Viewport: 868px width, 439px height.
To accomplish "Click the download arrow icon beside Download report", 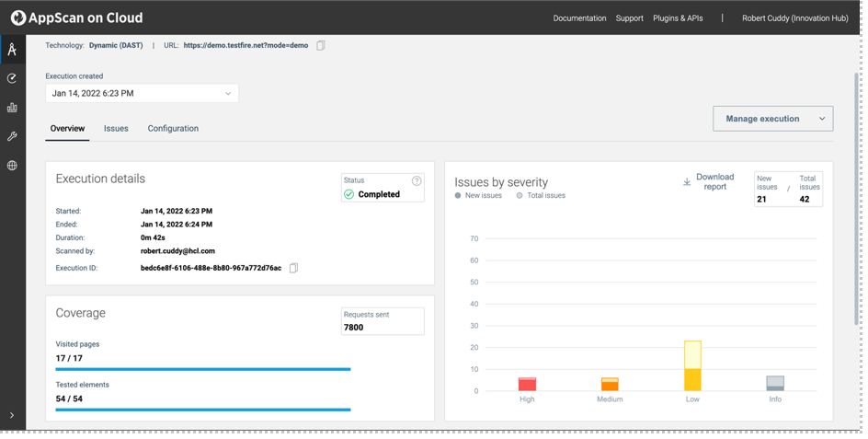I will [687, 182].
